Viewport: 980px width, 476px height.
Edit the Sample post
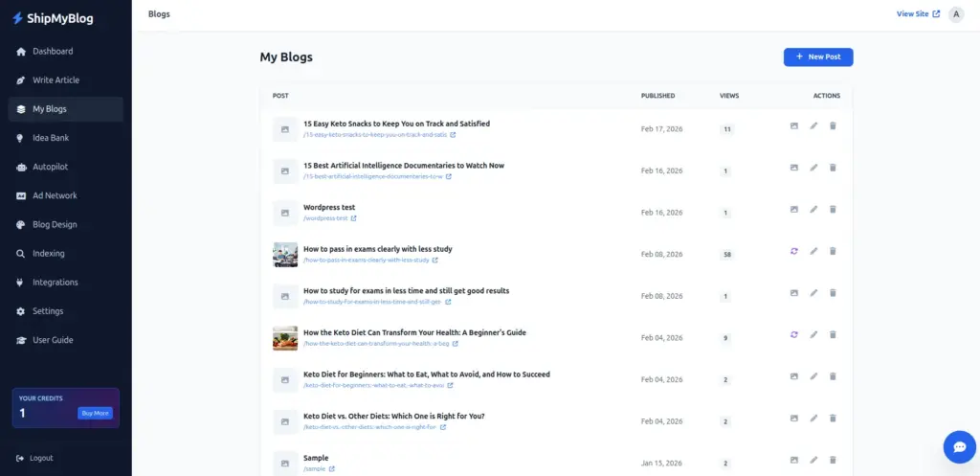(813, 460)
